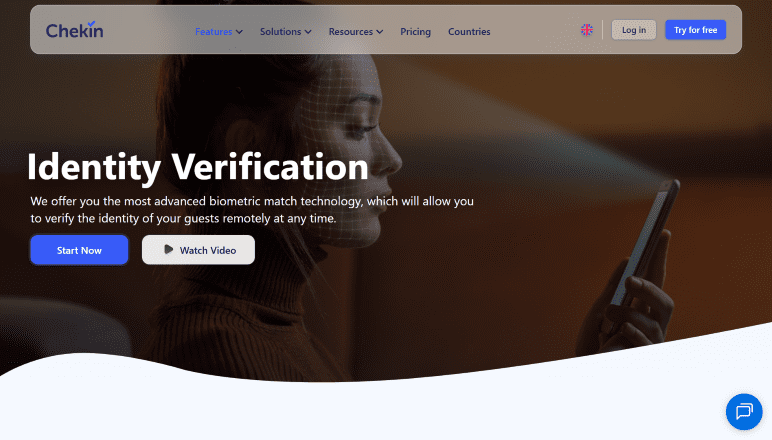Open the live chat bubble widget

[x=744, y=411]
